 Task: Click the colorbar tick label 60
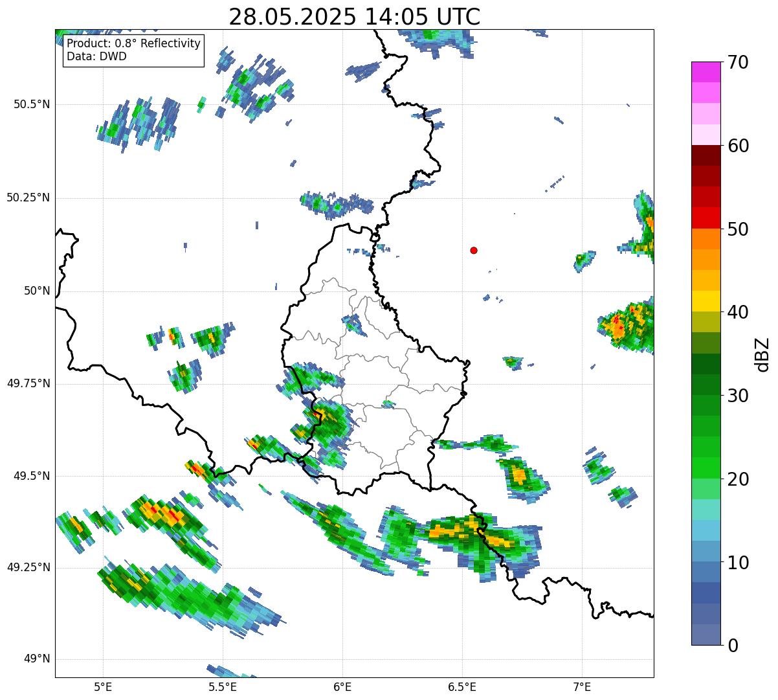[x=738, y=146]
